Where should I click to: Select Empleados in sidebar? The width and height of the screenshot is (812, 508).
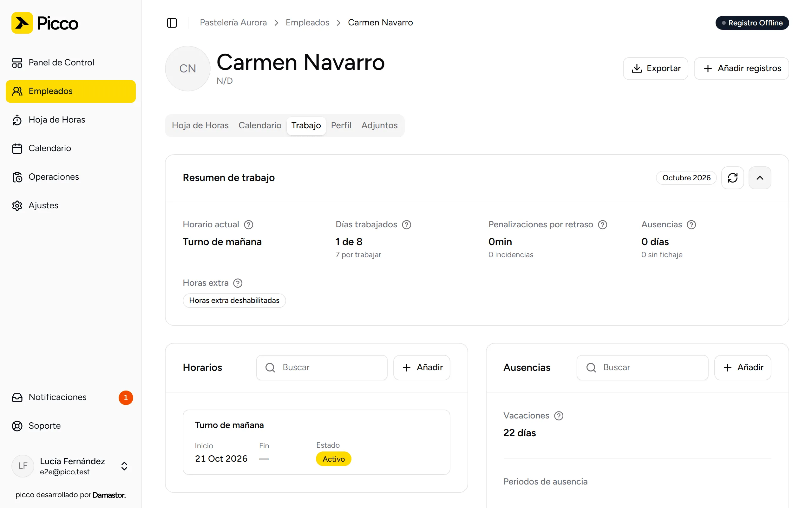tap(71, 91)
